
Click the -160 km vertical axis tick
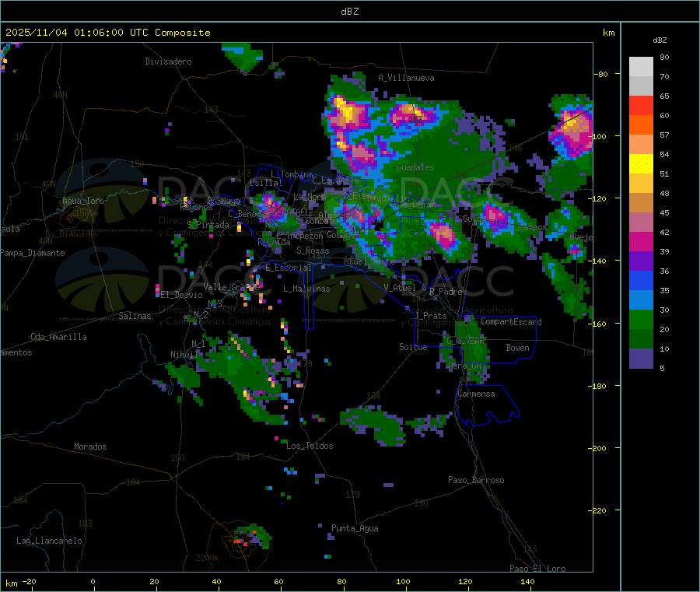point(600,324)
